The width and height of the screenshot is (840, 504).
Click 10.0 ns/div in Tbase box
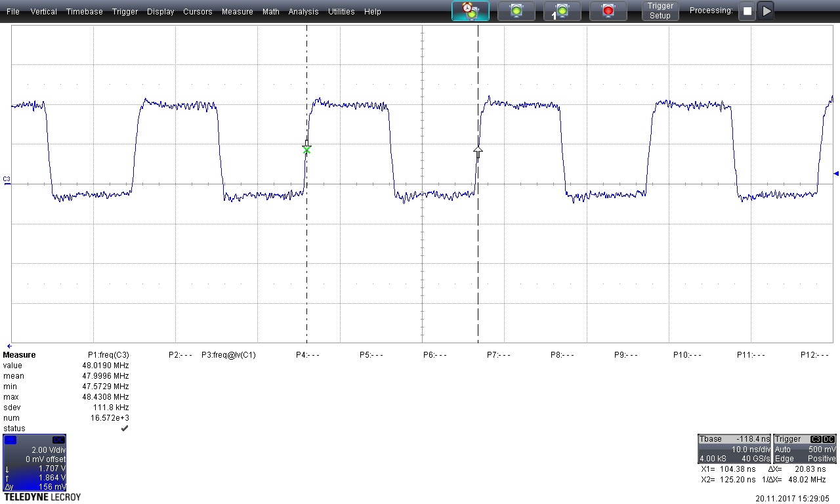[750, 449]
